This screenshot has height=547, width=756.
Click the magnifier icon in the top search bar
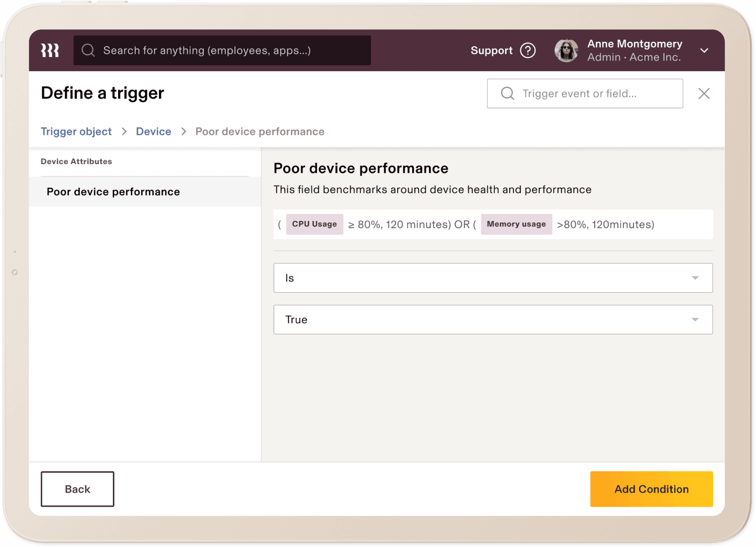[x=88, y=50]
